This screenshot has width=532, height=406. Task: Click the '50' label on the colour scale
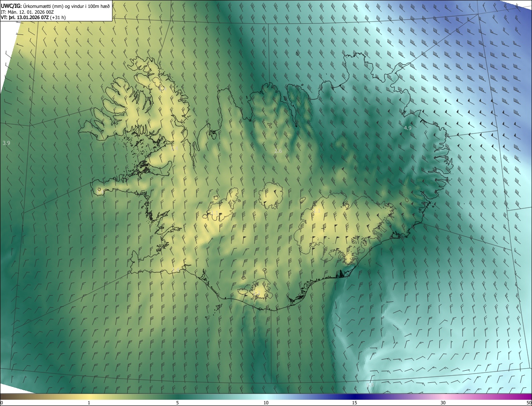(529, 403)
